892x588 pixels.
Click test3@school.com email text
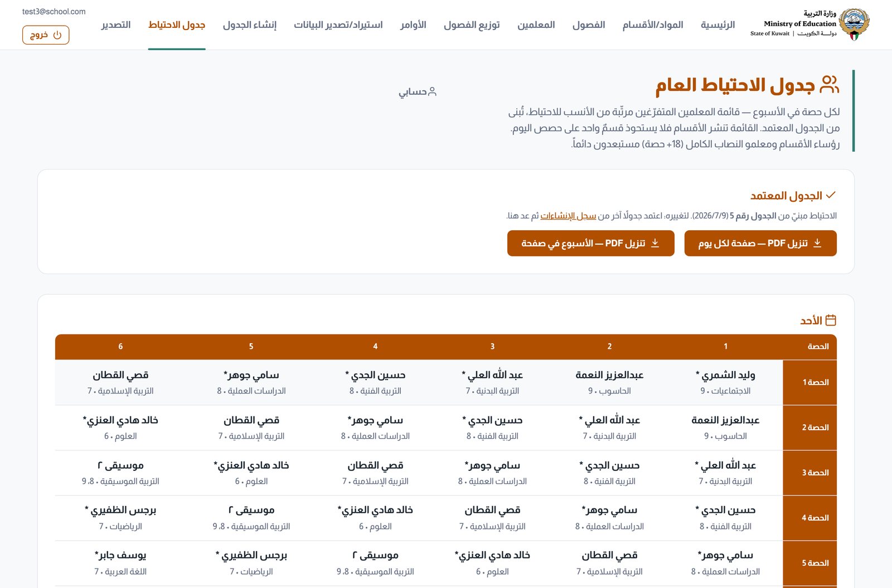click(54, 12)
